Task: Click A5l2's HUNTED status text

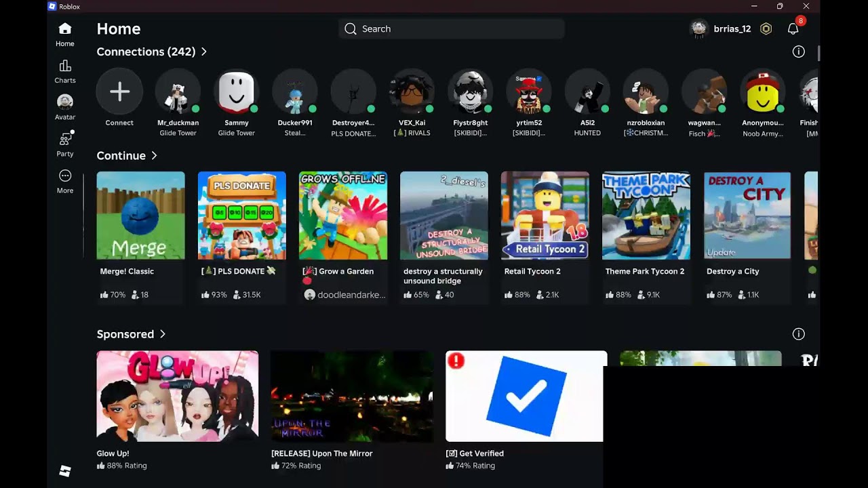Action: click(x=587, y=134)
